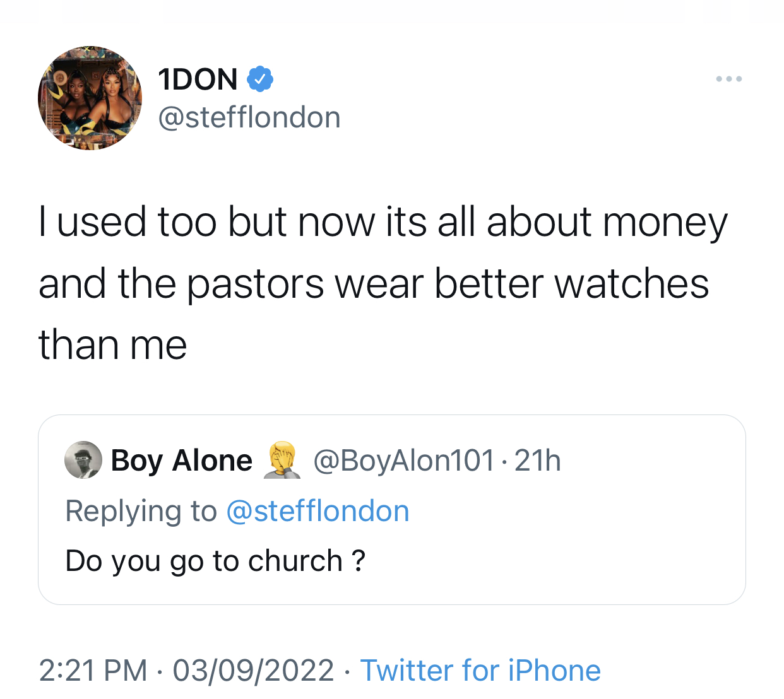
Task: Click the facepalm emoji beside Boy Alone
Action: tap(282, 460)
